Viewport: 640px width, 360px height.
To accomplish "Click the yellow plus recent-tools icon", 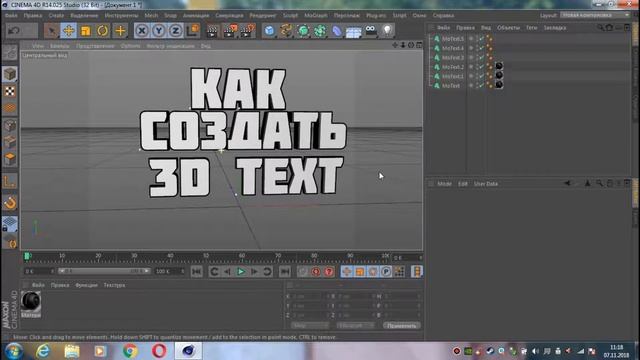I will click(120, 31).
